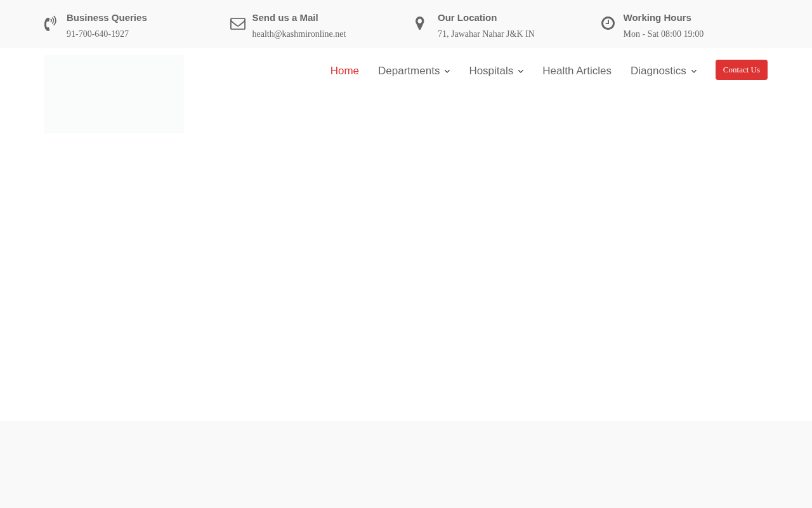Select the Diagnostics menu label
Viewport: 812px width, 508px height.
[x=658, y=71]
